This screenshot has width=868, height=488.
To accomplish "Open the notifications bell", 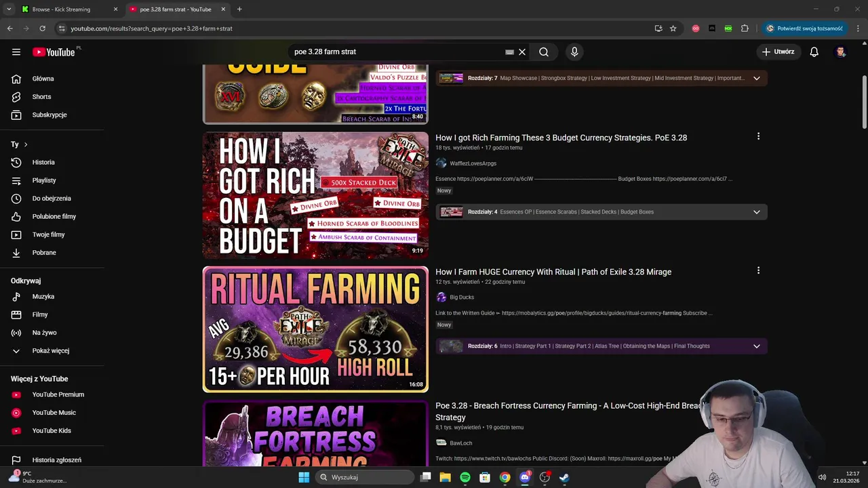I will pos(814,52).
